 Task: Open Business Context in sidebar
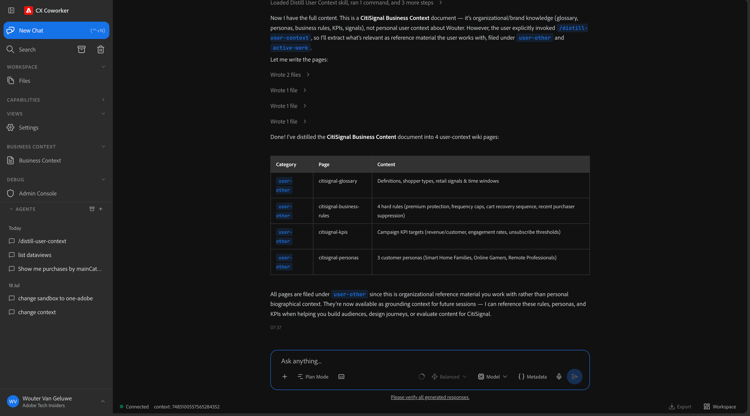tap(40, 161)
